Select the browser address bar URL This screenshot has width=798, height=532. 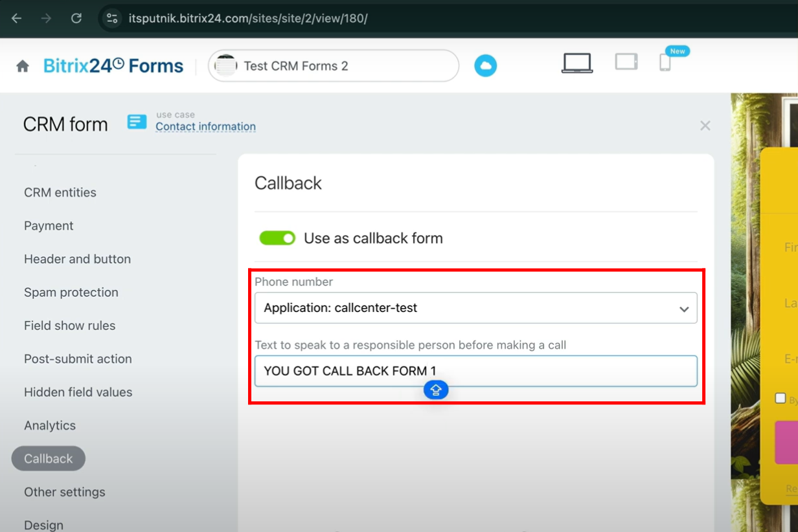(x=248, y=18)
